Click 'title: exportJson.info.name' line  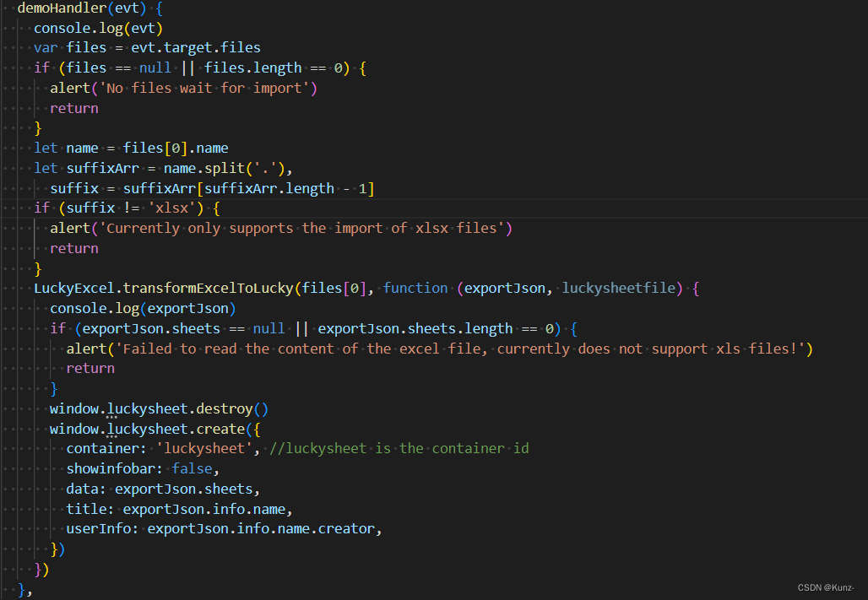click(179, 509)
